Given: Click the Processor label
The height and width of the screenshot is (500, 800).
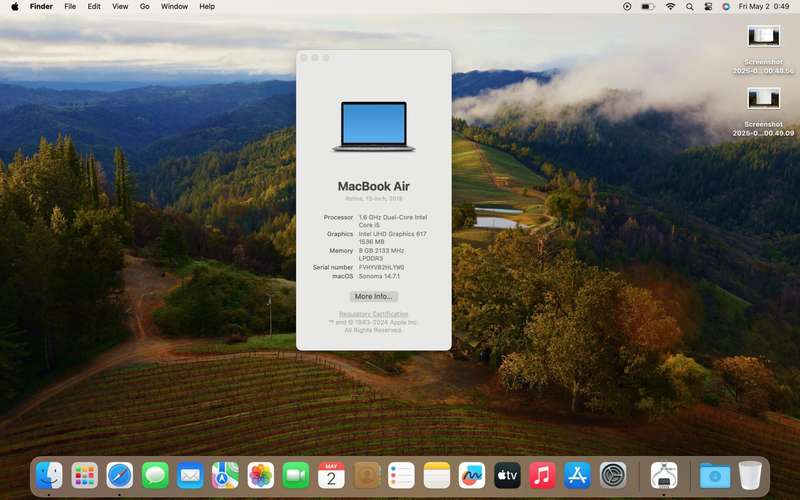Looking at the screenshot, I should pyautogui.click(x=338, y=217).
